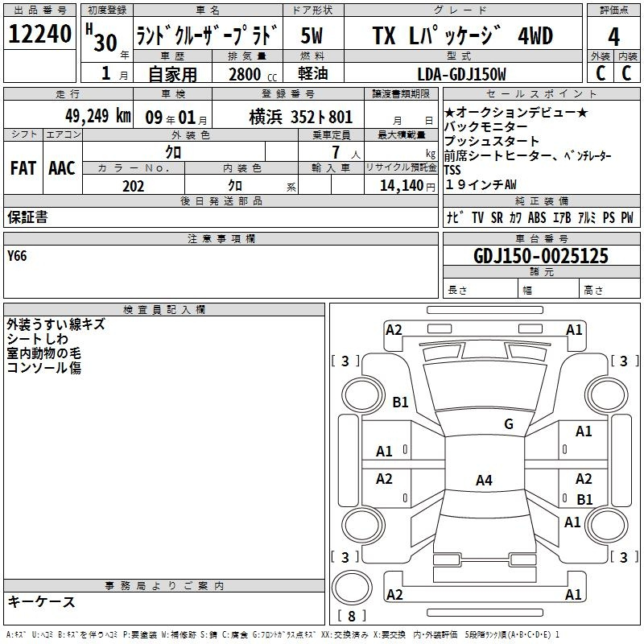The width and height of the screenshot is (644, 644).
Task: Click chassis number GDJ150-0025125
Action: pos(541,256)
